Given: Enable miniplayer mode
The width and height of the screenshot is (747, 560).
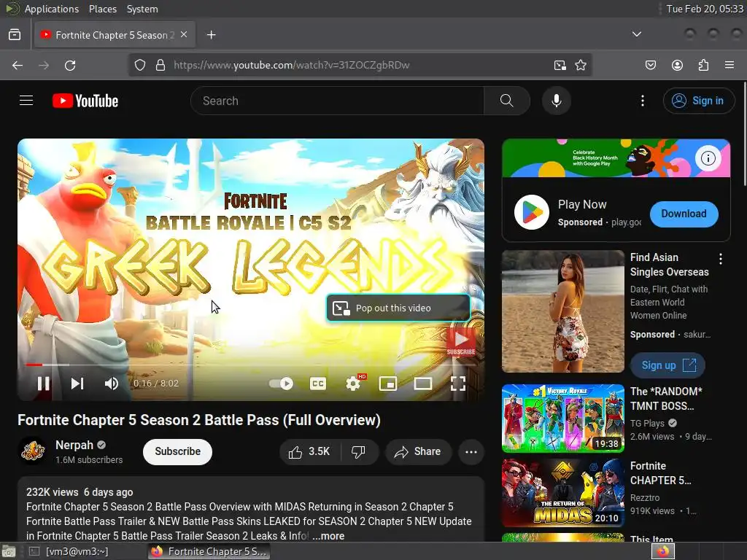Looking at the screenshot, I should 388,384.
